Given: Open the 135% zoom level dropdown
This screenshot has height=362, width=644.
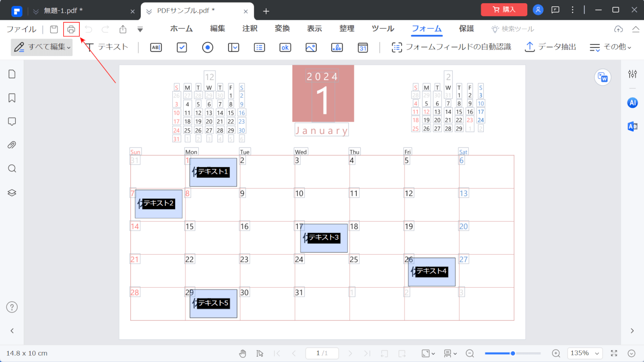Looking at the screenshot, I should [586, 353].
